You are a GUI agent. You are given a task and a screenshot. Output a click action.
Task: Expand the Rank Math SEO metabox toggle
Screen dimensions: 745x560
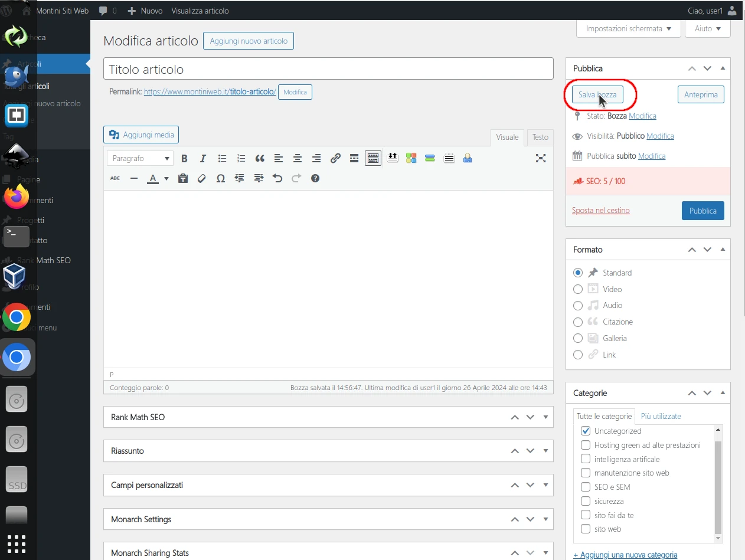click(545, 417)
